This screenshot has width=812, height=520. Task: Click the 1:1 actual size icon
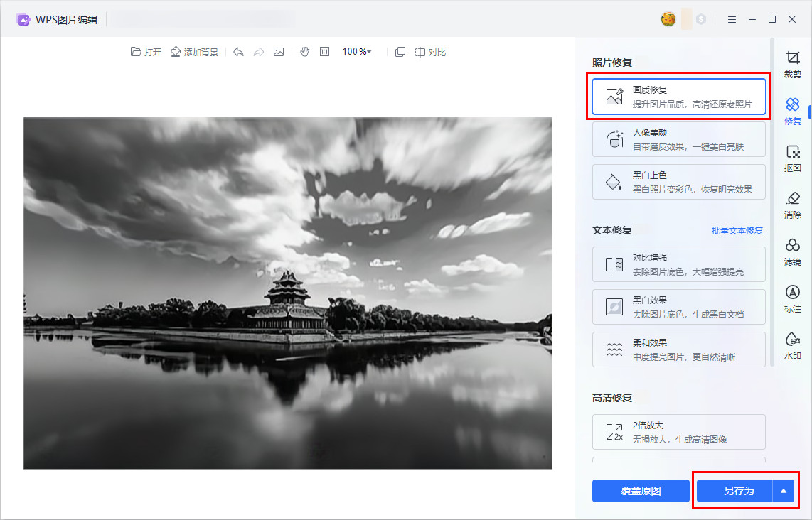[324, 52]
